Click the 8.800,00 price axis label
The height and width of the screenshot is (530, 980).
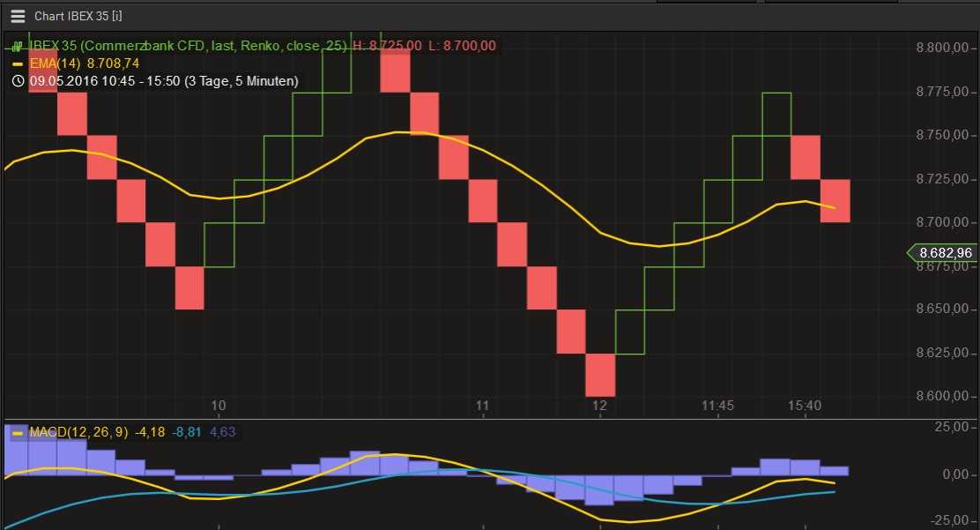click(944, 48)
